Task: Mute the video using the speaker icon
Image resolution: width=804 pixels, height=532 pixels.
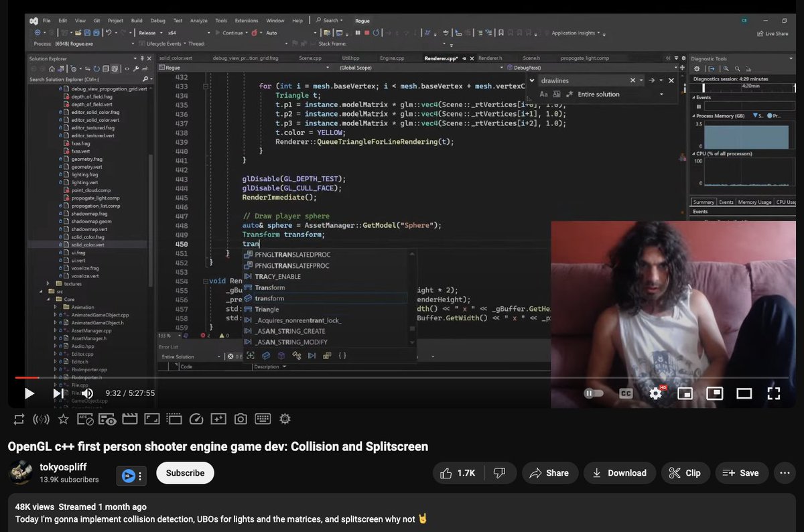Action: (x=88, y=393)
